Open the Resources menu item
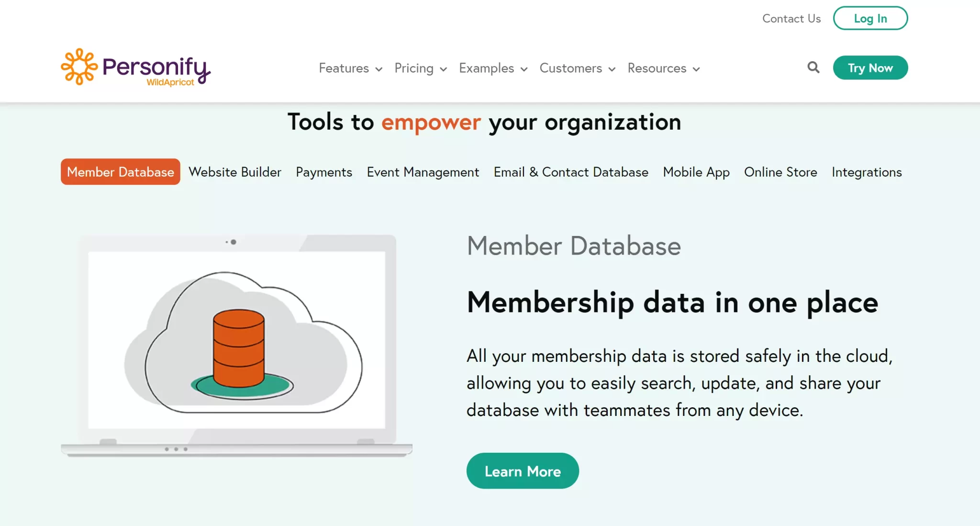Screen dimensions: 980x526 [x=657, y=68]
